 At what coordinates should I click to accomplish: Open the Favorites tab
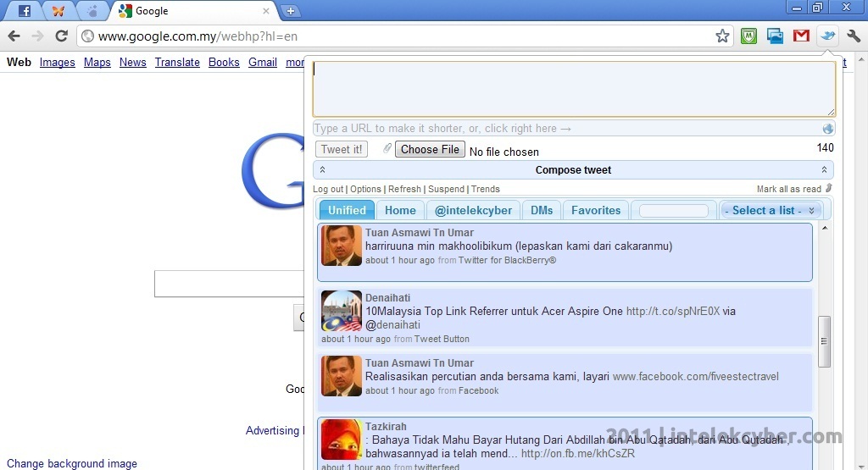[596, 210]
